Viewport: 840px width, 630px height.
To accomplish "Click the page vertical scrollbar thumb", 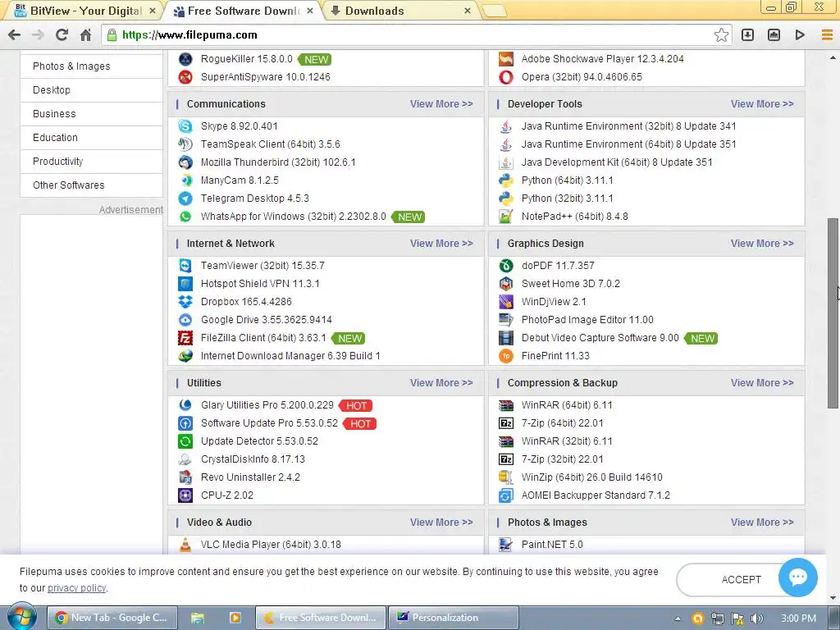I will coord(833,313).
